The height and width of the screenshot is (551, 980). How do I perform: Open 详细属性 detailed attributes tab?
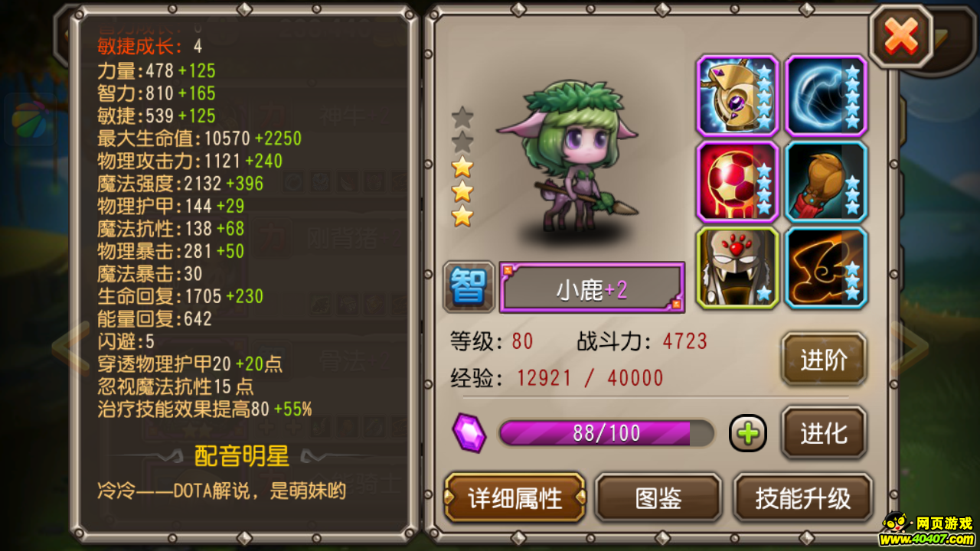coord(515,498)
